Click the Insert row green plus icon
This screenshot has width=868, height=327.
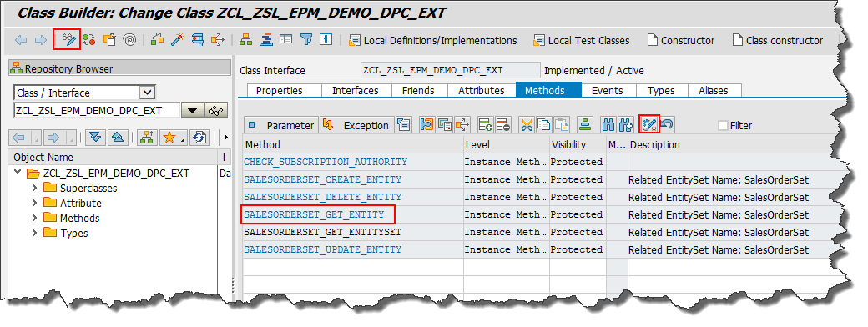pyautogui.click(x=486, y=125)
